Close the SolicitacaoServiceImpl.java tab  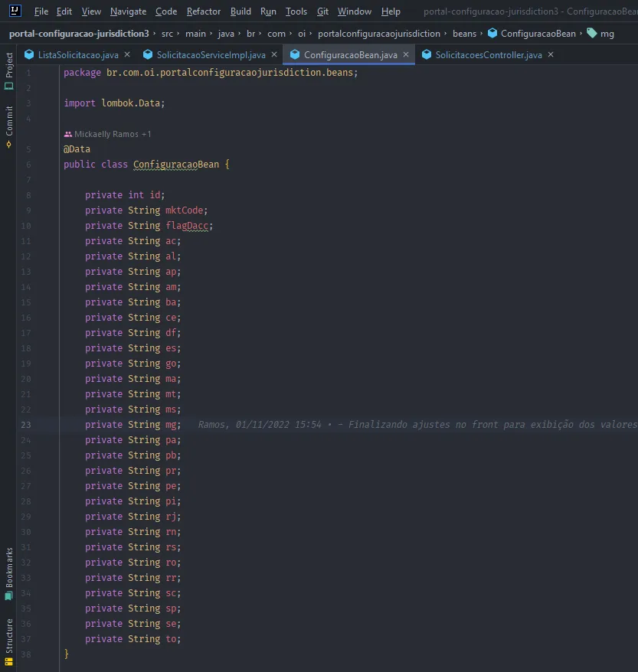click(x=274, y=55)
